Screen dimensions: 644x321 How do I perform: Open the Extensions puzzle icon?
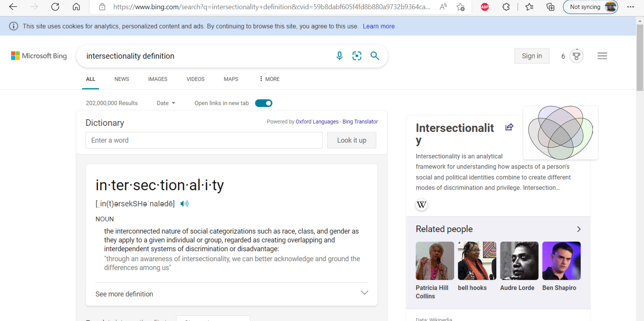[506, 7]
